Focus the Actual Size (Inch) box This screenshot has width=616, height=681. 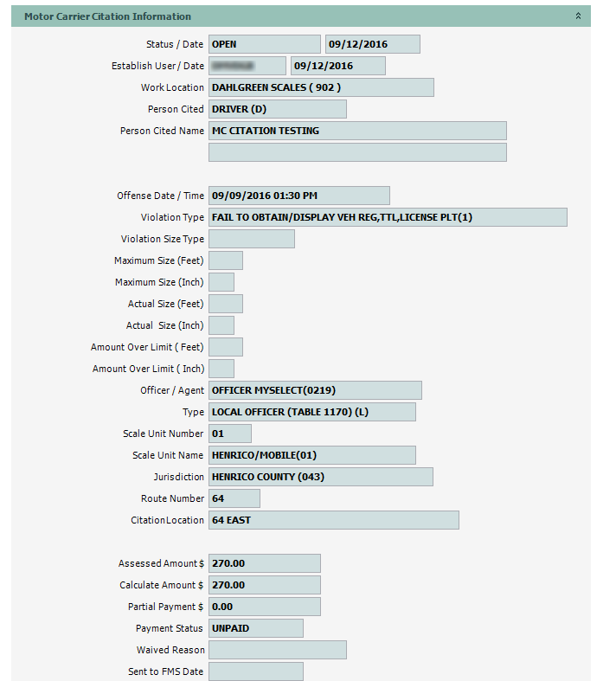pos(221,325)
